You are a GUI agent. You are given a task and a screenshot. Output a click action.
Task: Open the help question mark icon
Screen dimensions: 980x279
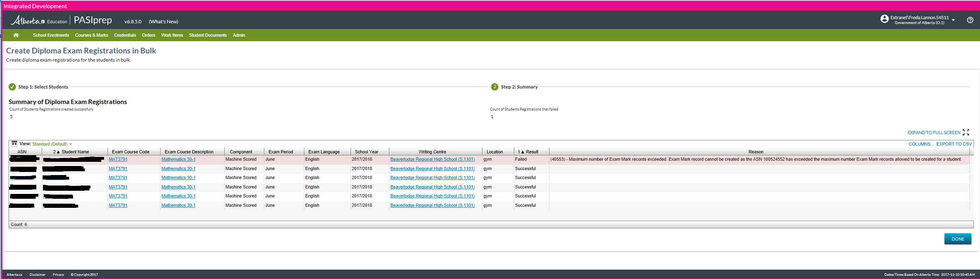970,20
